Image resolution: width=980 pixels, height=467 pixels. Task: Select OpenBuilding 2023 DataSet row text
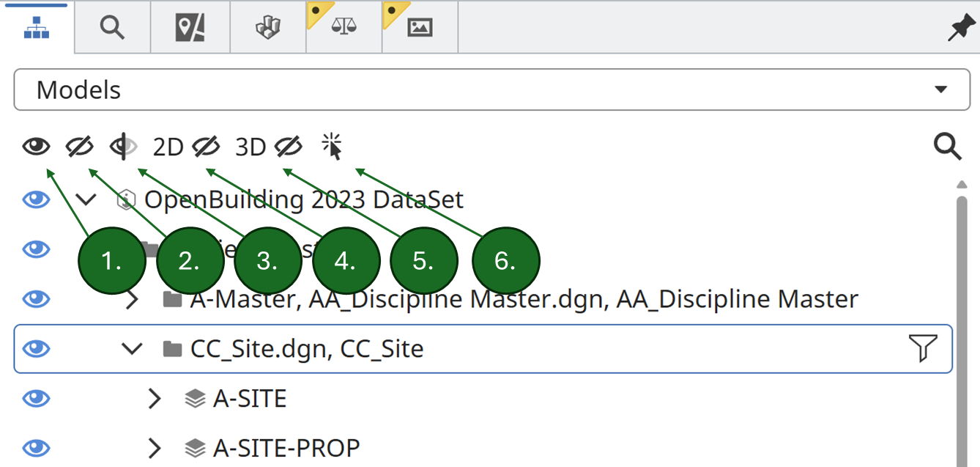point(304,199)
